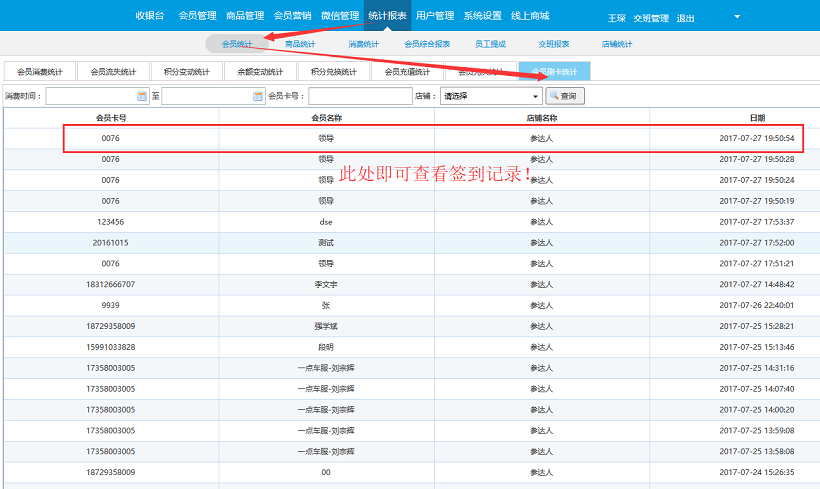
Task: Expand the 店铺 请选择 dropdown
Action: click(x=536, y=96)
